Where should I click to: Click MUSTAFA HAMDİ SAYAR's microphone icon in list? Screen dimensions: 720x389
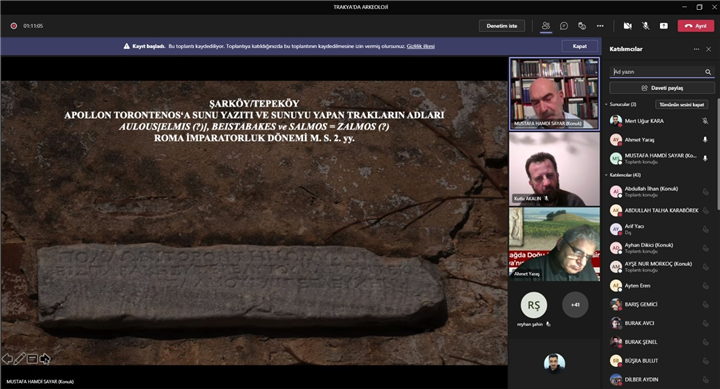point(705,158)
